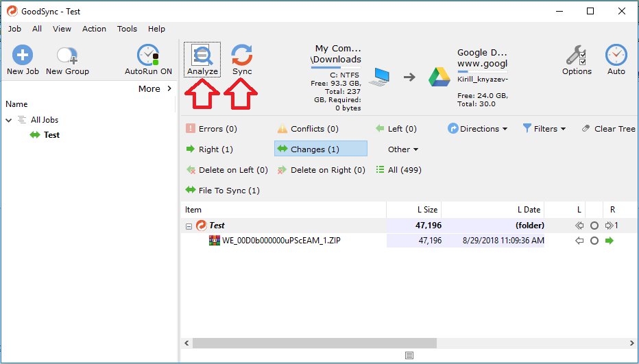Image resolution: width=639 pixels, height=364 pixels.
Task: Click the Clear Tree button
Action: (608, 129)
